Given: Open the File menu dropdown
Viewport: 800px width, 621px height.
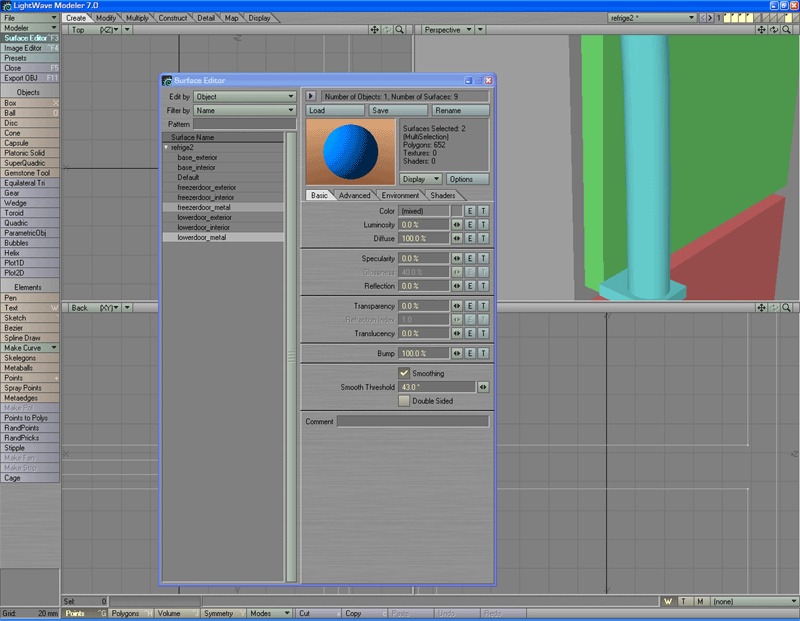Looking at the screenshot, I should (30, 18).
